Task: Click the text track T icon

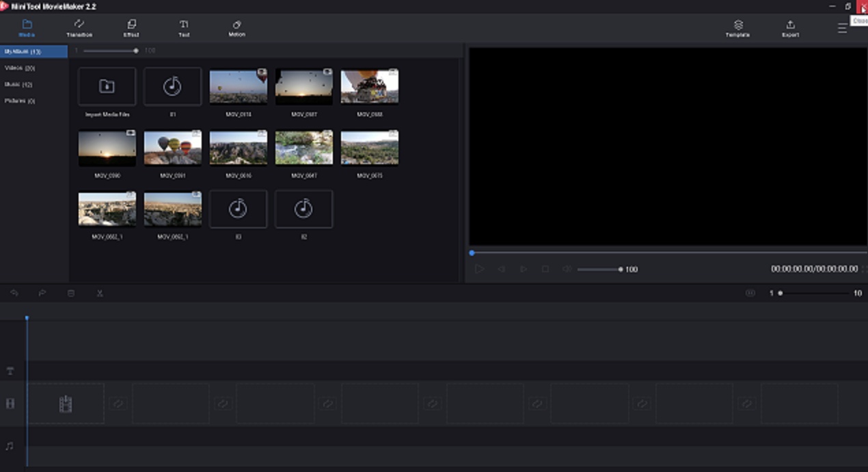Action: pyautogui.click(x=10, y=371)
